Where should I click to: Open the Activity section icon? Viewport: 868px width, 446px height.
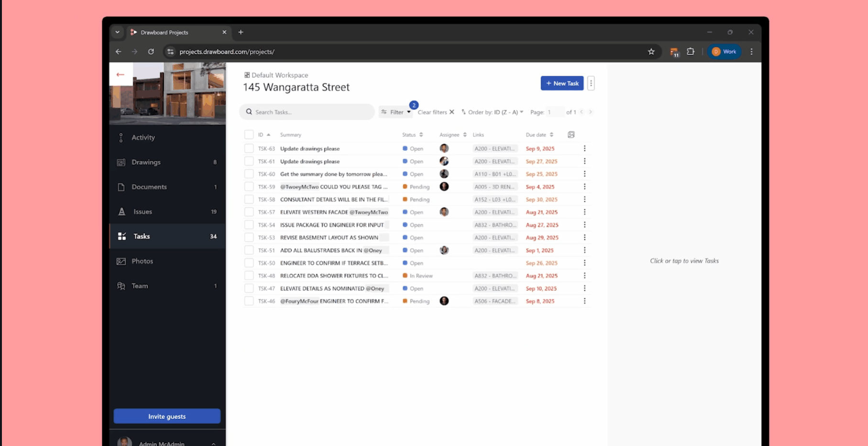point(121,137)
